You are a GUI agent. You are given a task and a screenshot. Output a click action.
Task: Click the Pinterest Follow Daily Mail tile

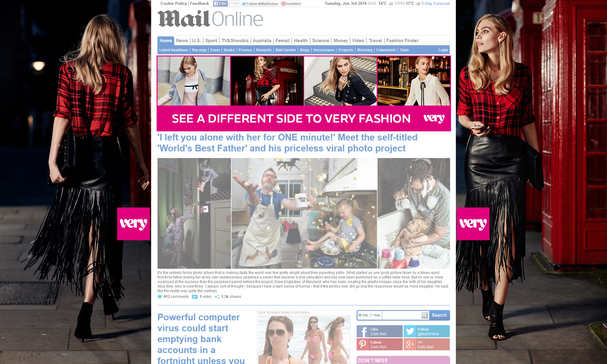click(x=380, y=344)
